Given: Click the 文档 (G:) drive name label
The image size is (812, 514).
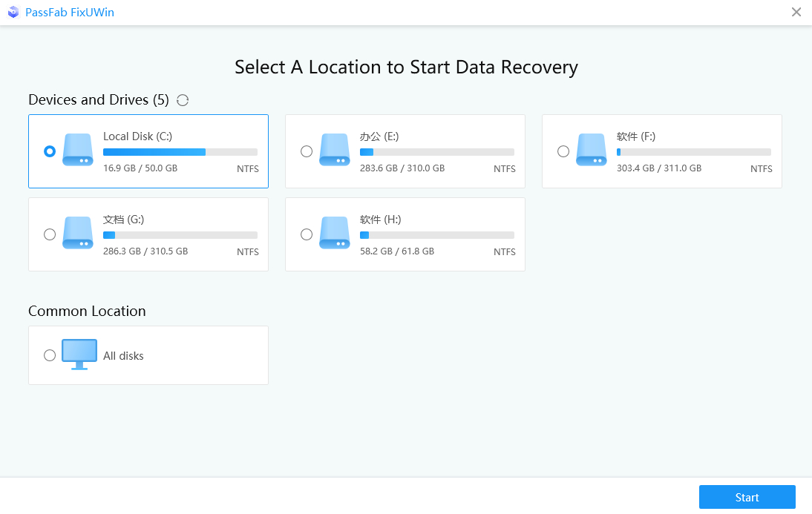Looking at the screenshot, I should [123, 220].
